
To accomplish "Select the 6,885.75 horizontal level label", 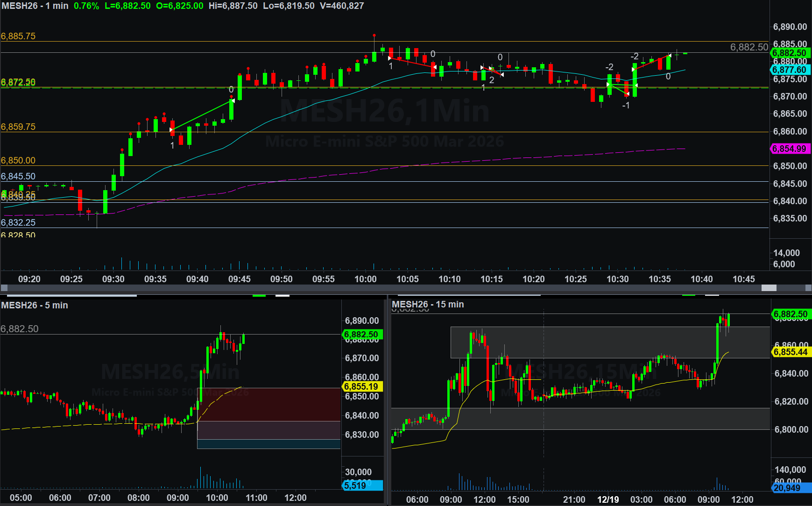I will (x=18, y=36).
